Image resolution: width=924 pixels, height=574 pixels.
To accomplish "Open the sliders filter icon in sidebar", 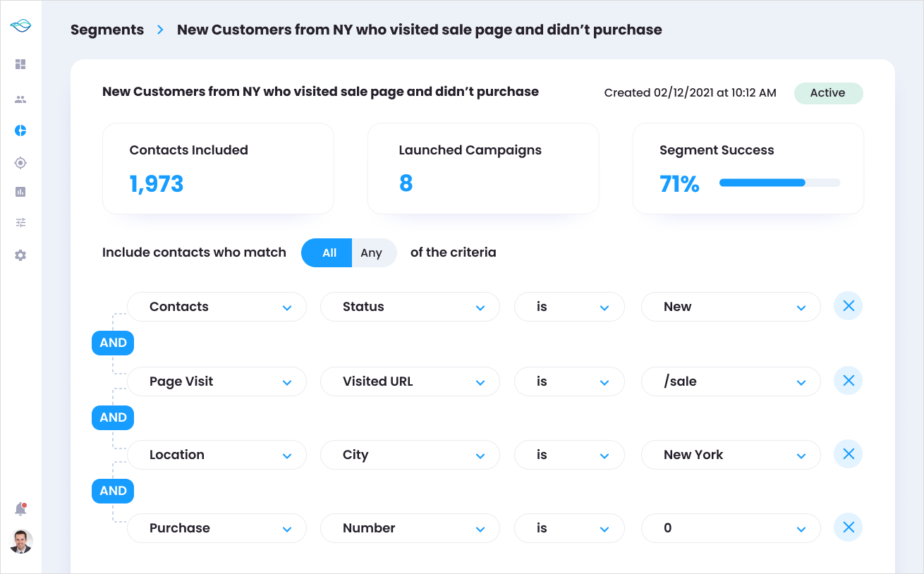I will point(20,223).
